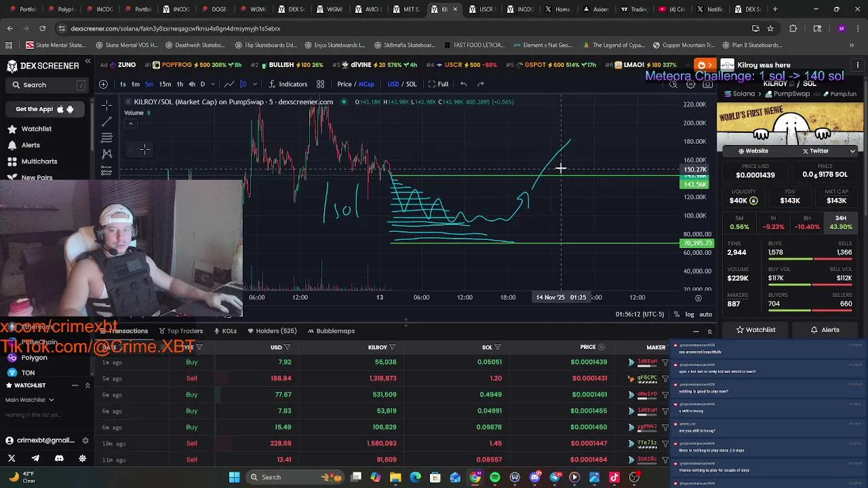868x488 pixels.
Task: Toggle chart to Price display
Action: [344, 84]
